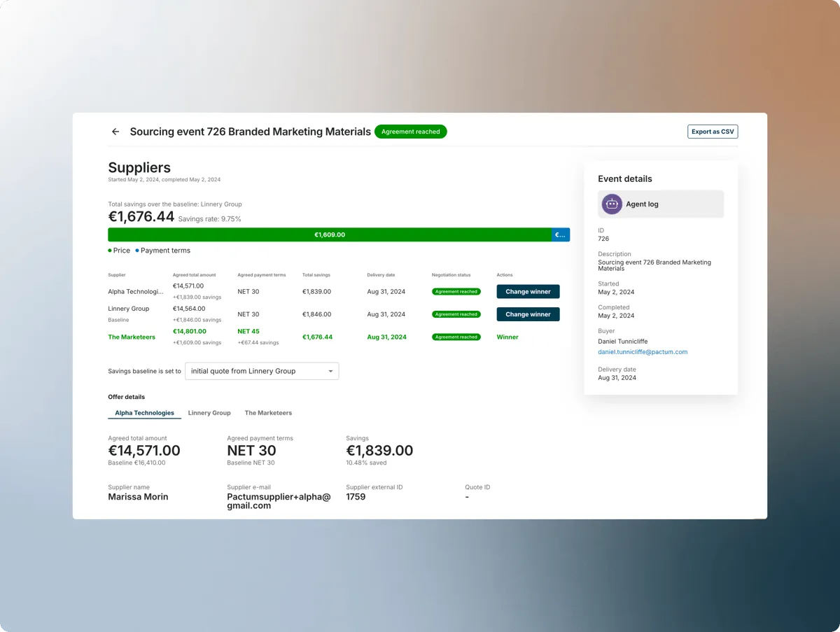The height and width of the screenshot is (632, 840).
Task: Click the Agreed payment terms column header
Action: tap(262, 275)
